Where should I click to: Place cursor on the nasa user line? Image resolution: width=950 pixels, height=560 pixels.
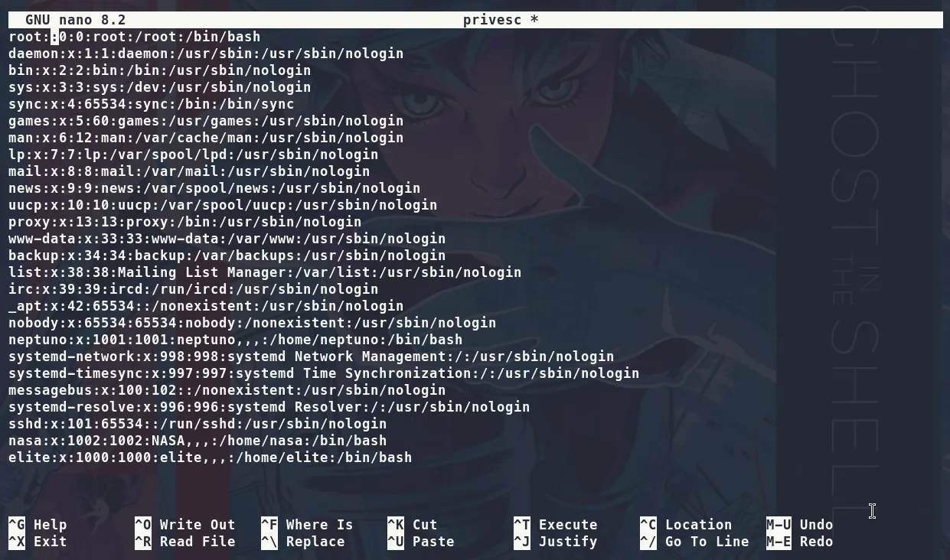(198, 441)
